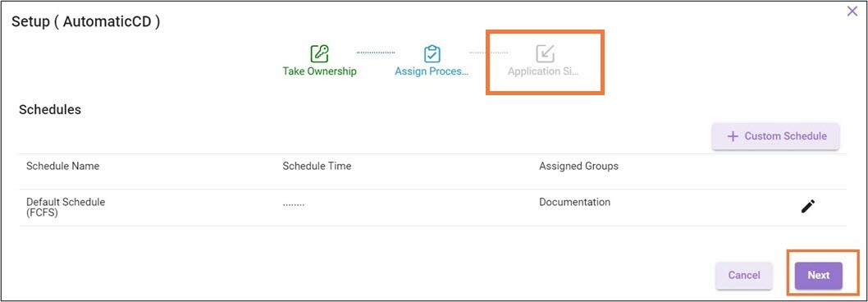The image size is (868, 302).
Task: Open the Take Ownership step label
Action: tap(319, 71)
